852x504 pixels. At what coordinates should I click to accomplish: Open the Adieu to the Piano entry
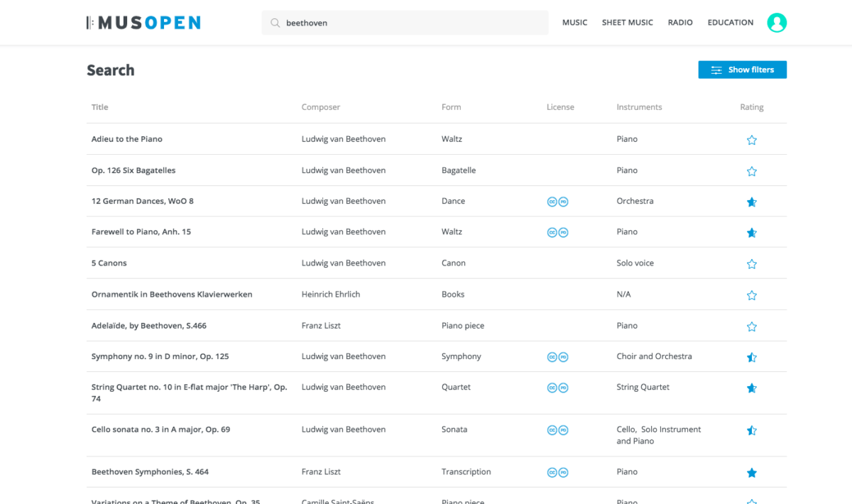tap(127, 139)
